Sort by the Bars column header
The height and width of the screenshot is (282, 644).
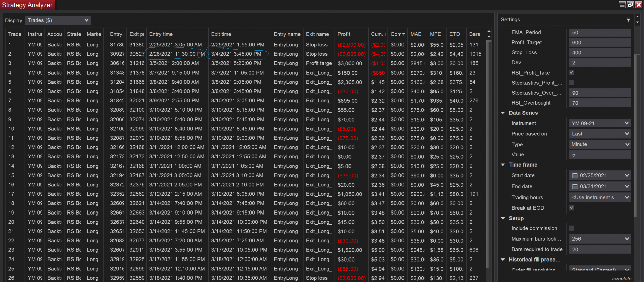point(476,34)
